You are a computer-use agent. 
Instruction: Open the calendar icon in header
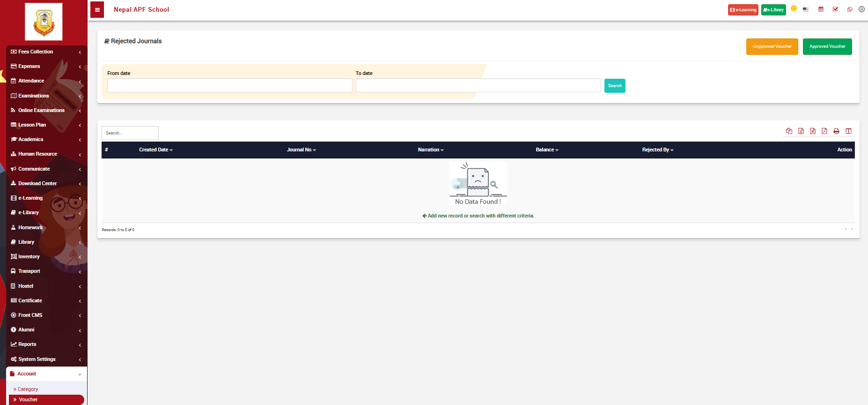821,9
